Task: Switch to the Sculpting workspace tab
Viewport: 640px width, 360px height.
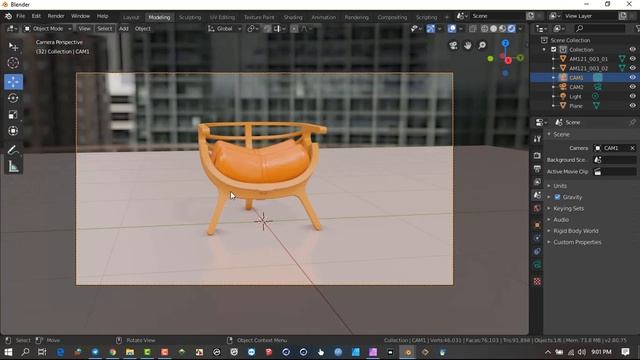Action: click(x=190, y=17)
